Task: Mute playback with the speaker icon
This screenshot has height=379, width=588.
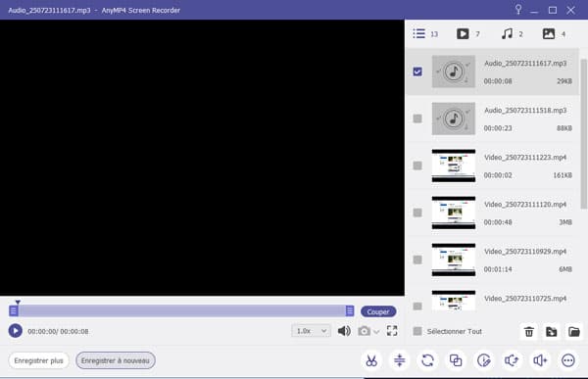Action: pyautogui.click(x=344, y=331)
